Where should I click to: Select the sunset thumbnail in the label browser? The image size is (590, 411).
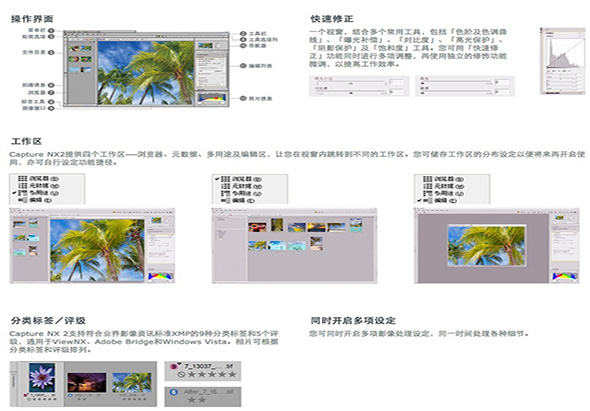[x=87, y=382]
